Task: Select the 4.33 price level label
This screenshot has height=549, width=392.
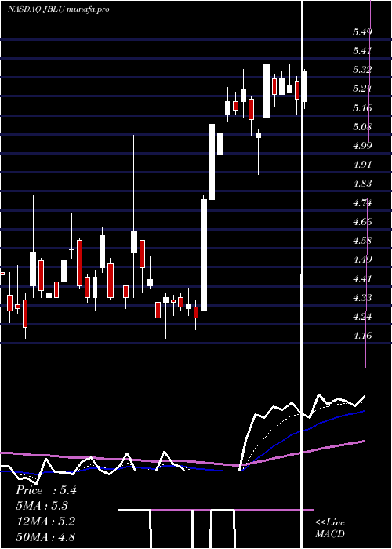Action: coord(362,297)
